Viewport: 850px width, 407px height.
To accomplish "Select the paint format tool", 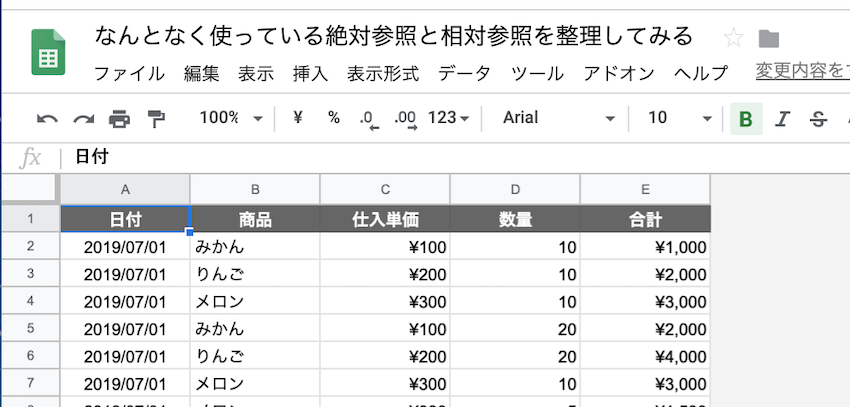I will point(156,119).
